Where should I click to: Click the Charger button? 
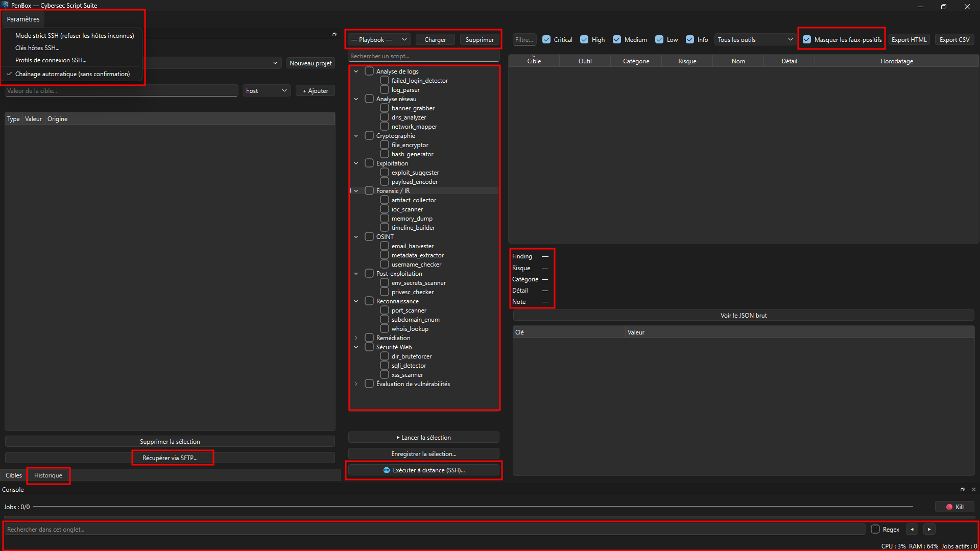[435, 39]
